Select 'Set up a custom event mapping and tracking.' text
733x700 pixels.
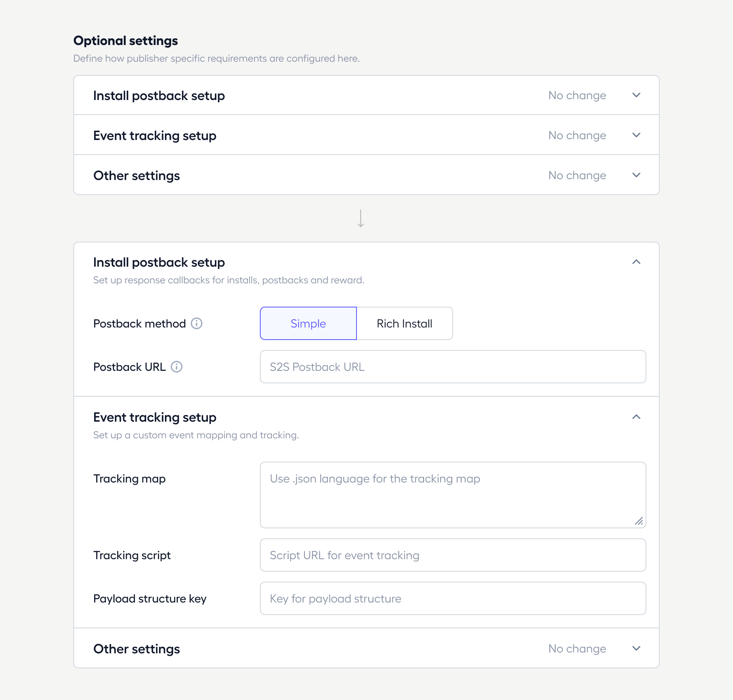coord(196,435)
